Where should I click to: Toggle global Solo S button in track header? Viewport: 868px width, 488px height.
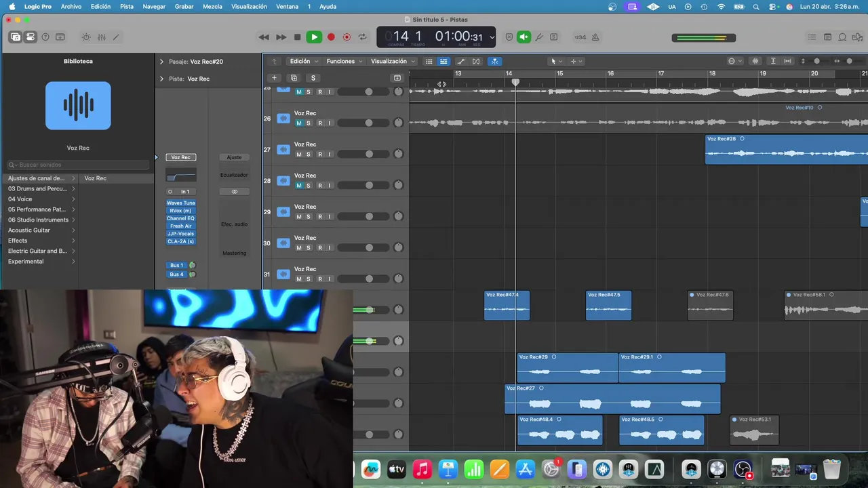(x=313, y=78)
